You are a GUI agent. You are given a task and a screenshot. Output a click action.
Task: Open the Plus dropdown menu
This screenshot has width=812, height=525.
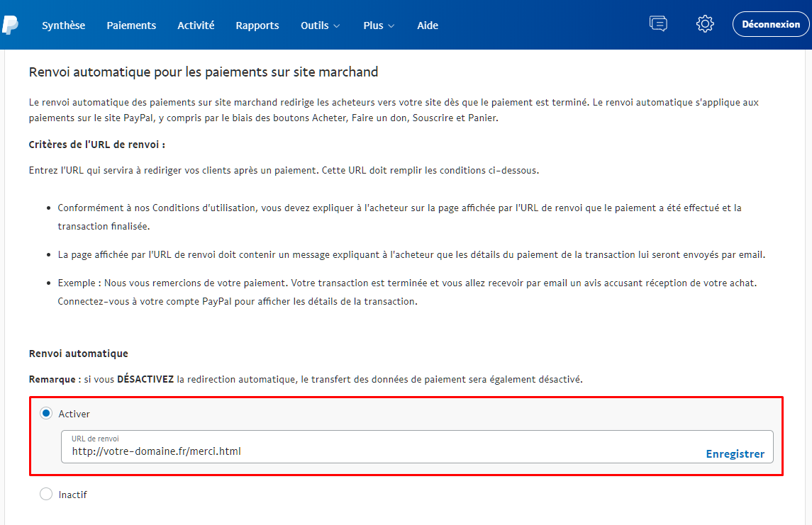click(378, 25)
